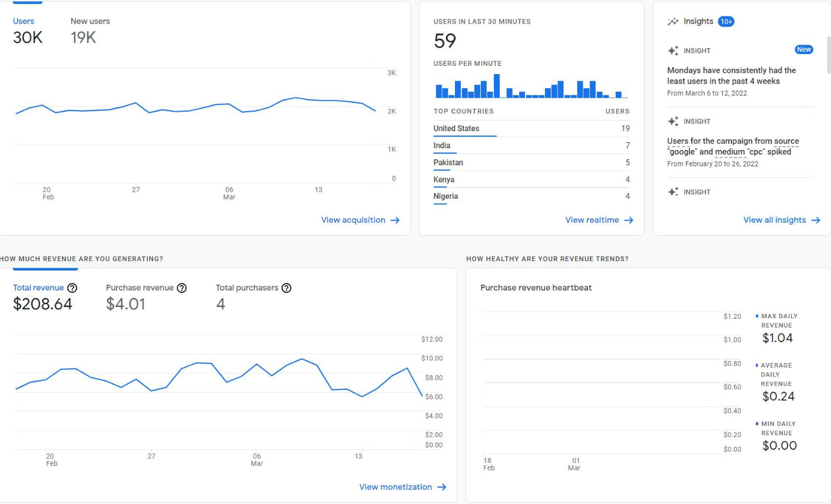Click the $1.04 max daily revenue value
The height and width of the screenshot is (504, 831).
777,338
